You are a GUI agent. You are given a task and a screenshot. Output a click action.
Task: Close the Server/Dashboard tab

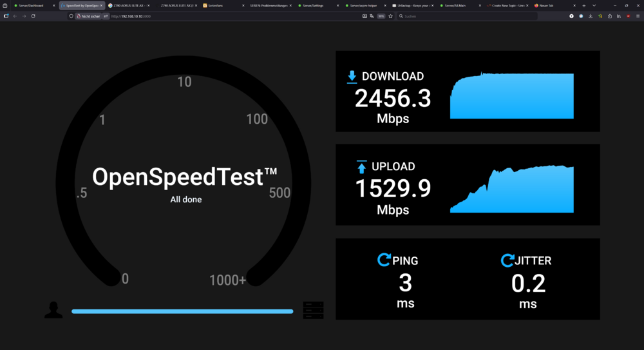(54, 6)
